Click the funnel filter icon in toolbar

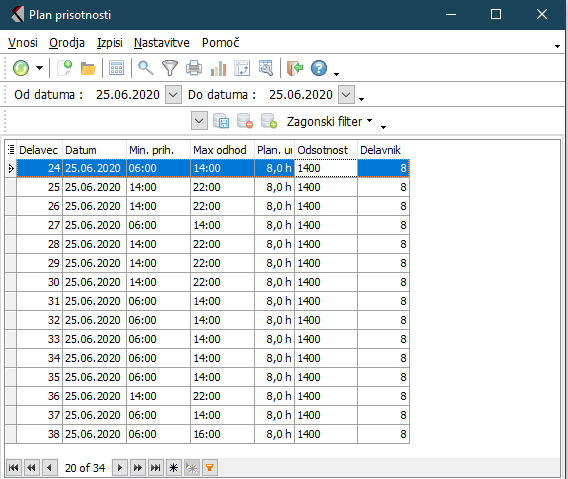pos(170,68)
